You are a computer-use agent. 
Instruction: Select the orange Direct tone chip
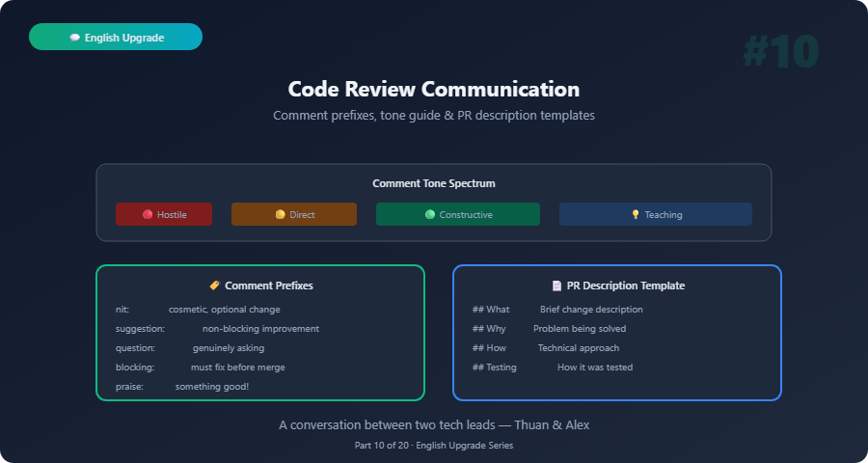[x=294, y=214]
